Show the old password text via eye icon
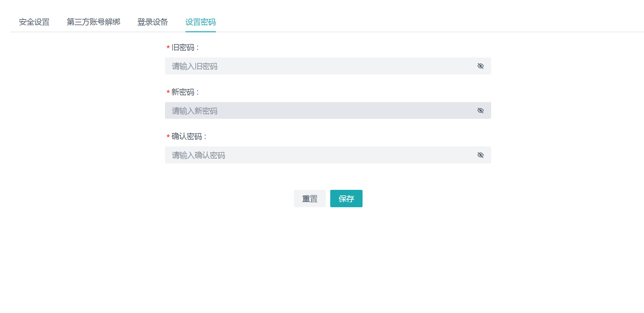 tap(480, 66)
